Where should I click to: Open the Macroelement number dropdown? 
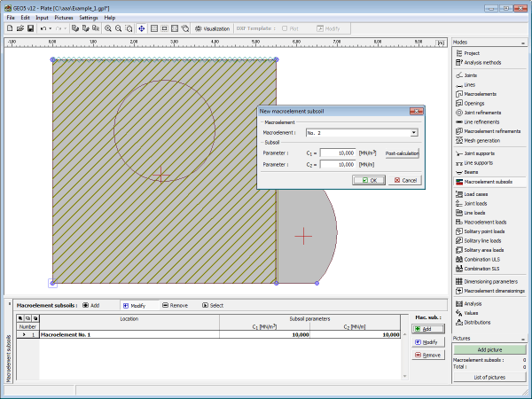(413, 133)
